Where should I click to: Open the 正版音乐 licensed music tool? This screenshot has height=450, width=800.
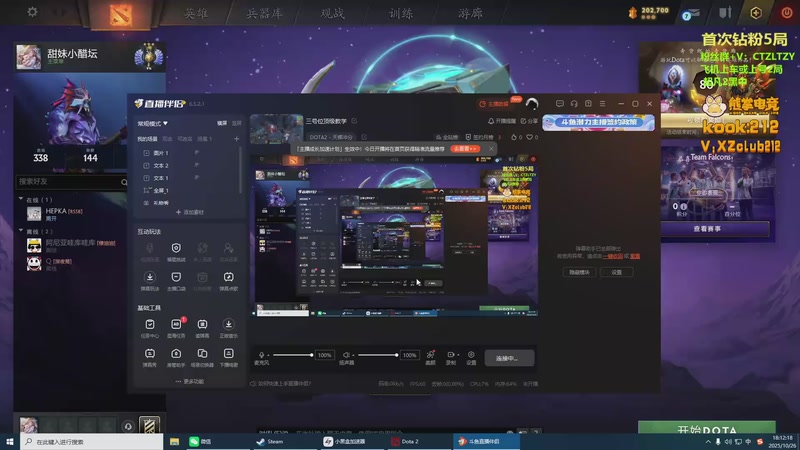[229, 327]
